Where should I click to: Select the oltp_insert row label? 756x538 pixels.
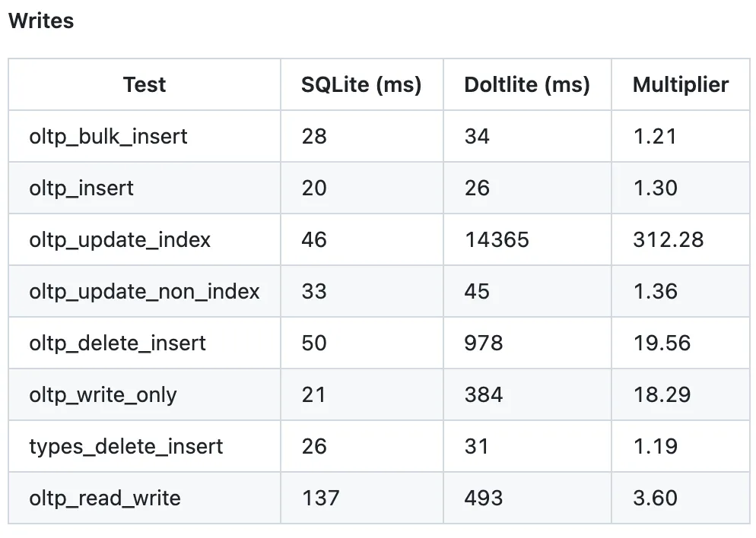tap(81, 188)
